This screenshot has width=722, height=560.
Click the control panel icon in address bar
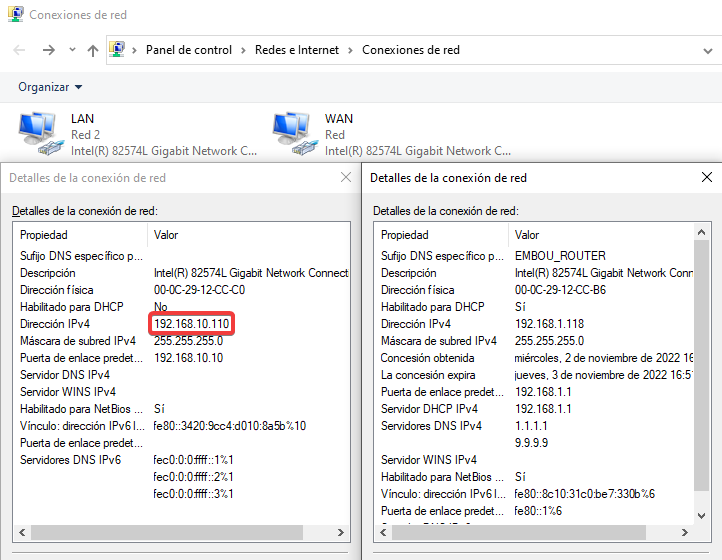118,50
